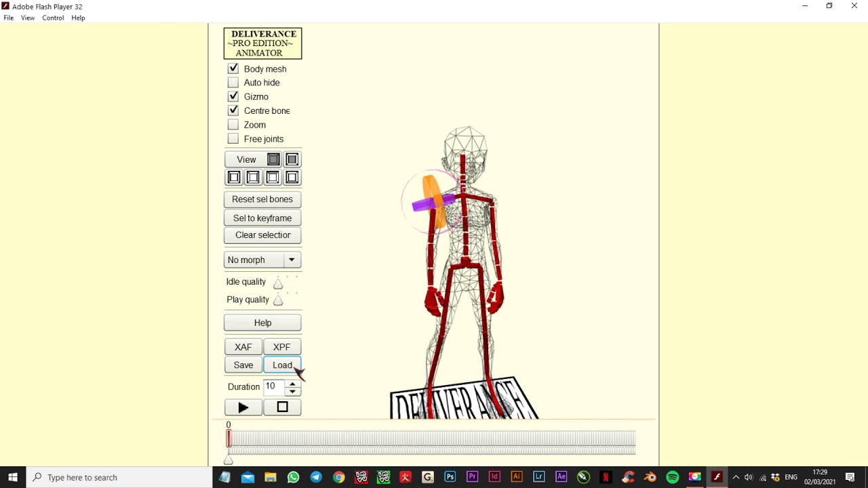Open Netflix from the taskbar
868x488 pixels.
(606, 477)
